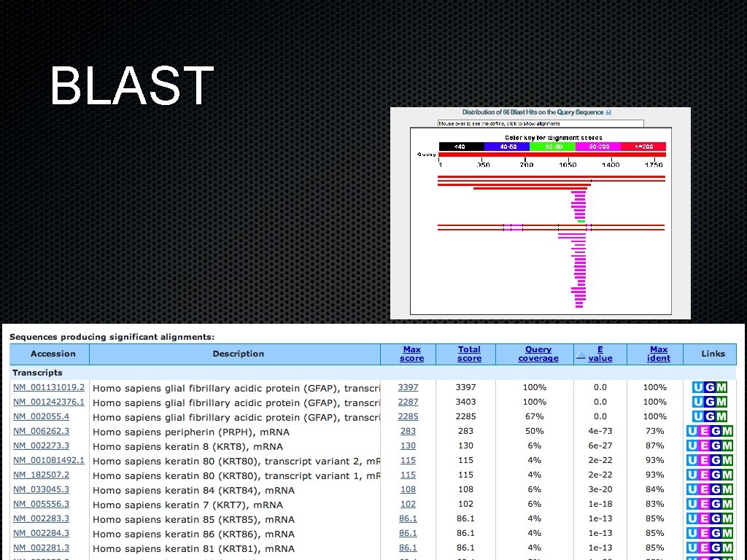The width and height of the screenshot is (747, 560).
Task: Click the 'U' icon in NM_001081492.1 row
Action: (692, 461)
